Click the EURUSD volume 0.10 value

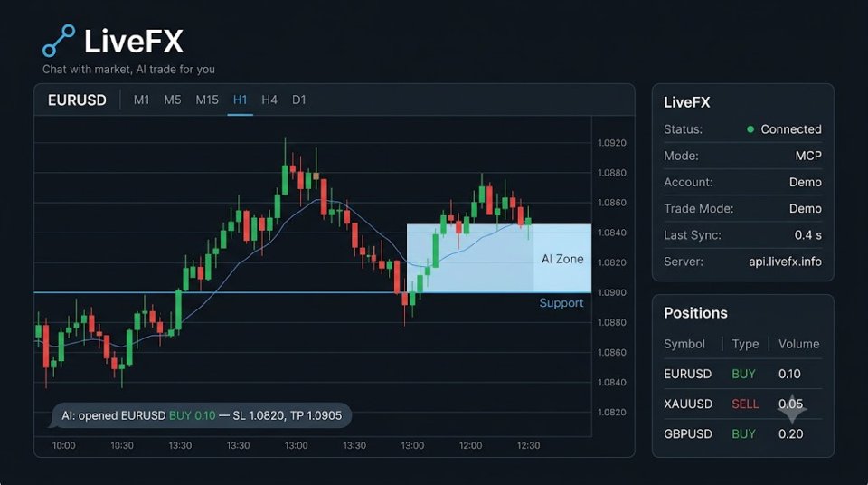coord(789,374)
